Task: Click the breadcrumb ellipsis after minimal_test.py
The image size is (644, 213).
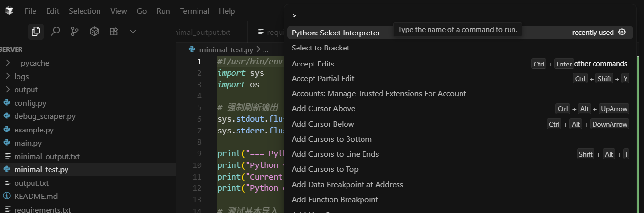Action: point(265,49)
